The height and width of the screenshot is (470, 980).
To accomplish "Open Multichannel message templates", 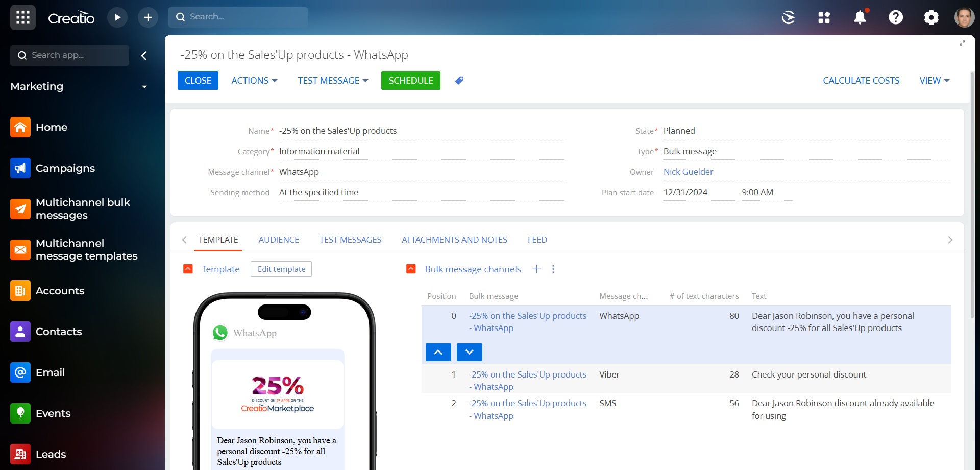I will 87,250.
